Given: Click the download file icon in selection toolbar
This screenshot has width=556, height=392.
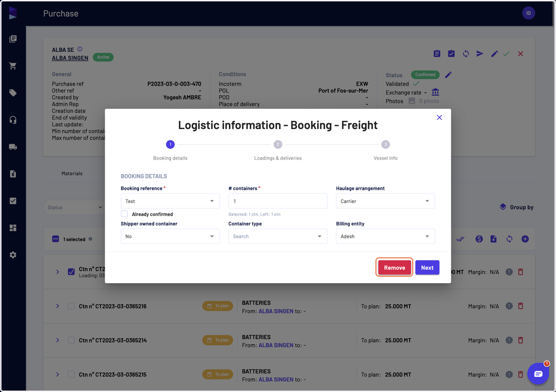Looking at the screenshot, I should pos(494,239).
